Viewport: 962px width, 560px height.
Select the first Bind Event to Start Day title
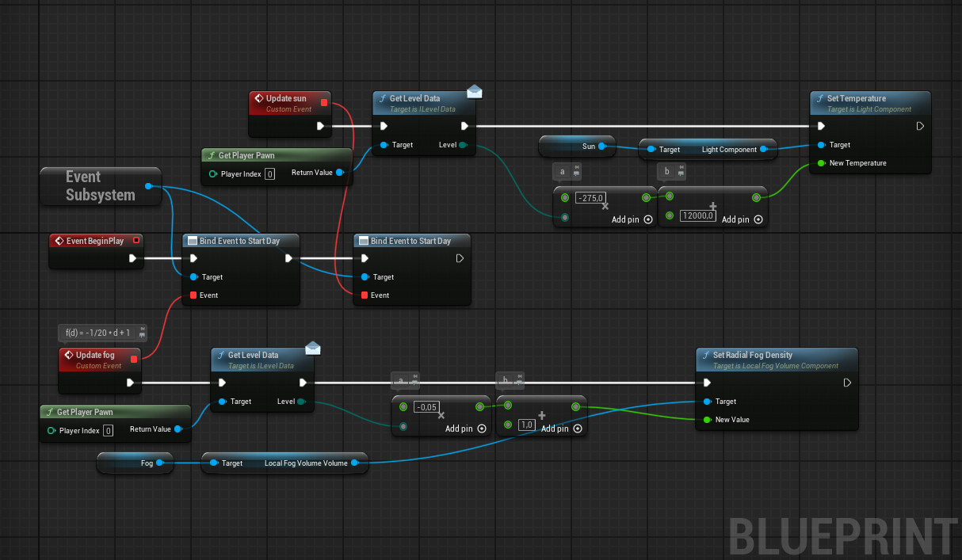coord(239,240)
